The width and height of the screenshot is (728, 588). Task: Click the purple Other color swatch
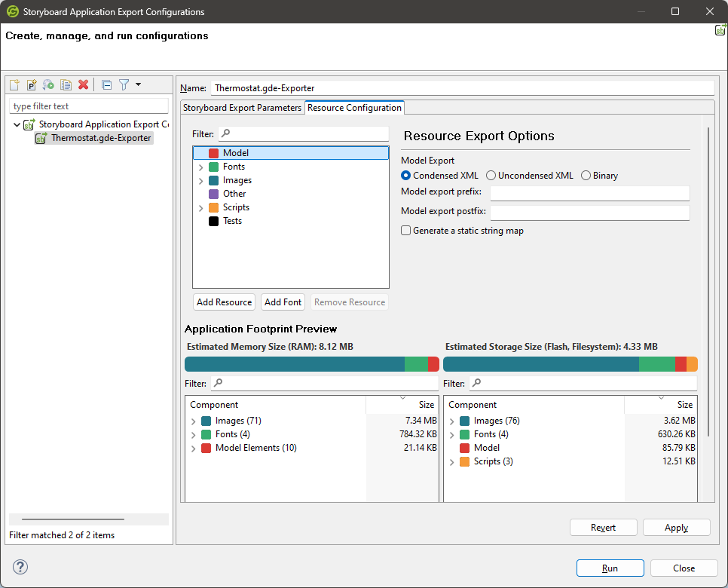click(x=213, y=194)
